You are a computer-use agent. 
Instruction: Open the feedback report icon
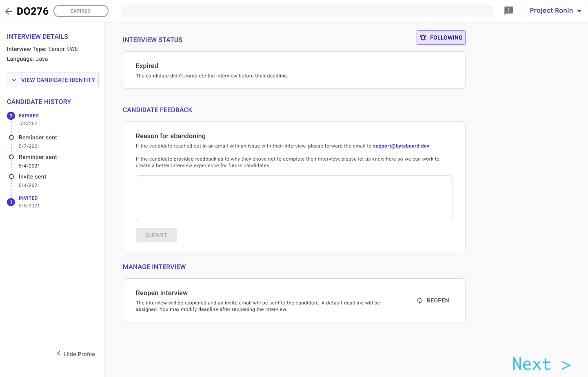click(x=508, y=11)
